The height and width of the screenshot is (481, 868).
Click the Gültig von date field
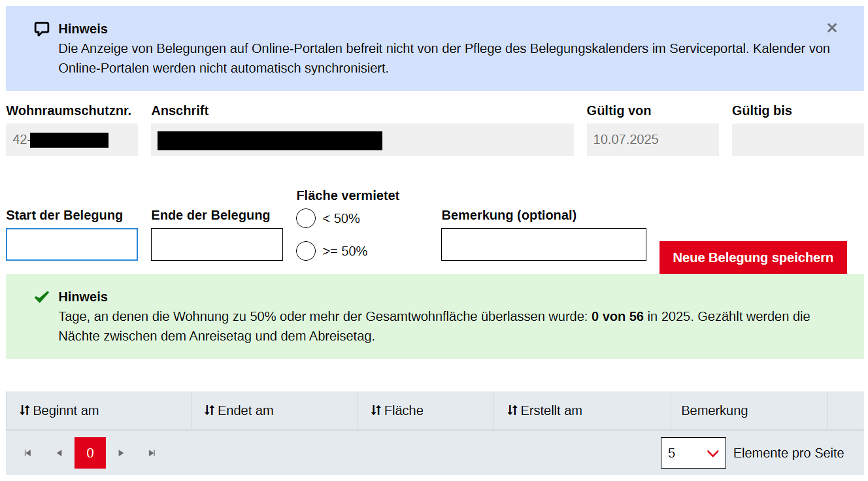click(x=652, y=140)
